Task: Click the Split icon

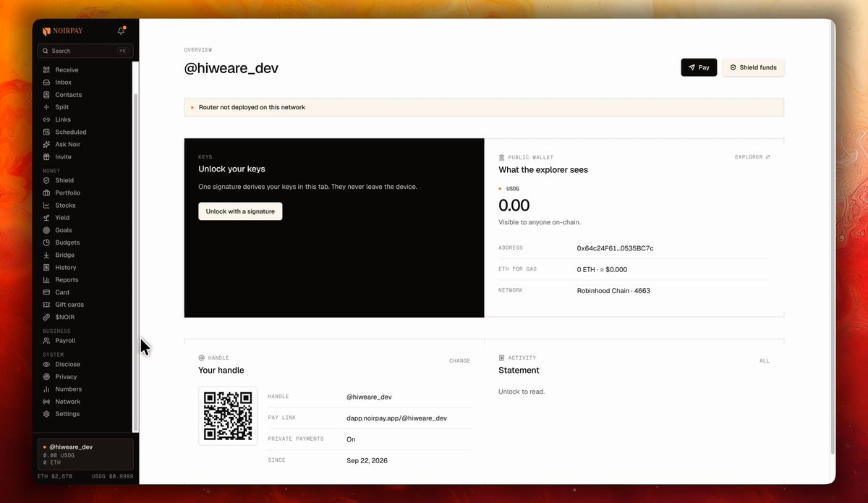Action: click(46, 107)
